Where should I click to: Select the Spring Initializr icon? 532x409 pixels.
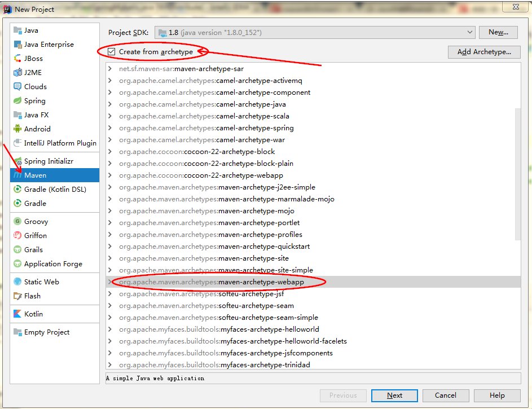point(17,161)
